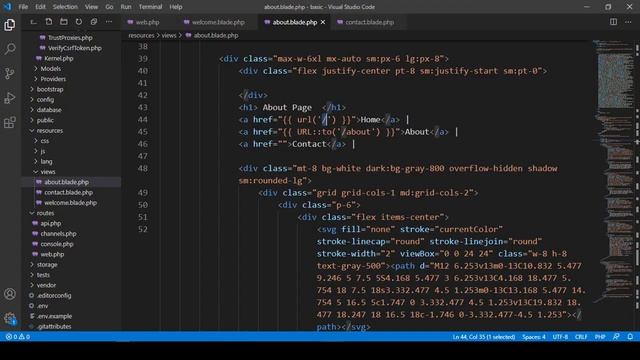Click the resources breadcrumb segment
This screenshot has width=640, height=360.
[x=141, y=36]
